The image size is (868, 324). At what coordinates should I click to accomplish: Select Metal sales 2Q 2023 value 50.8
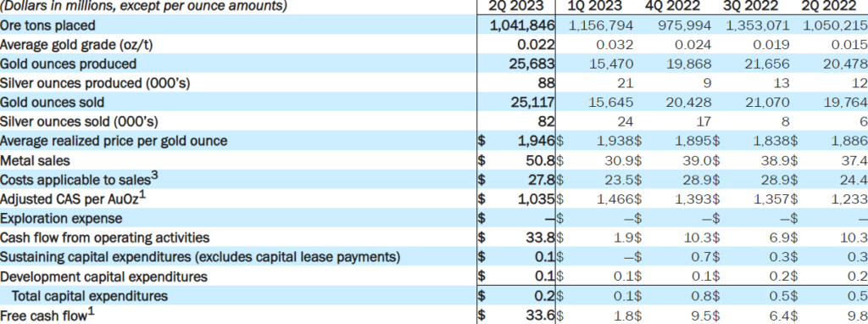[x=540, y=160]
